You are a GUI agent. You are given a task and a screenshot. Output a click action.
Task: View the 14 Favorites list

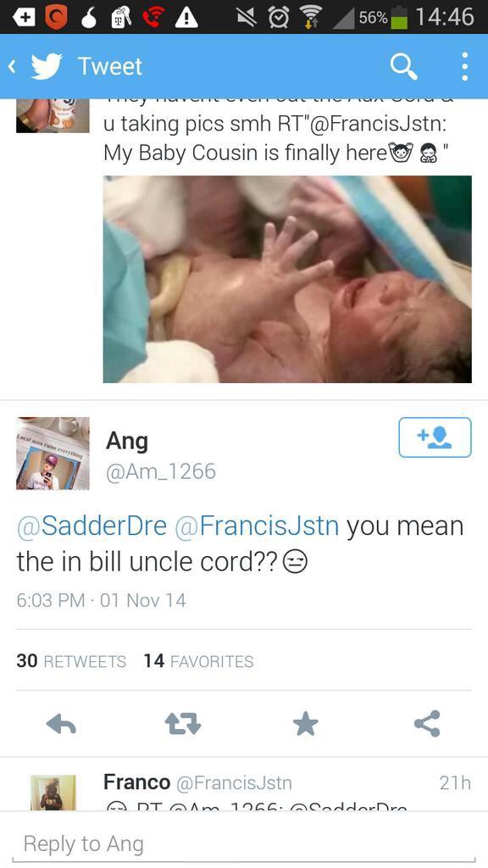[198, 661]
